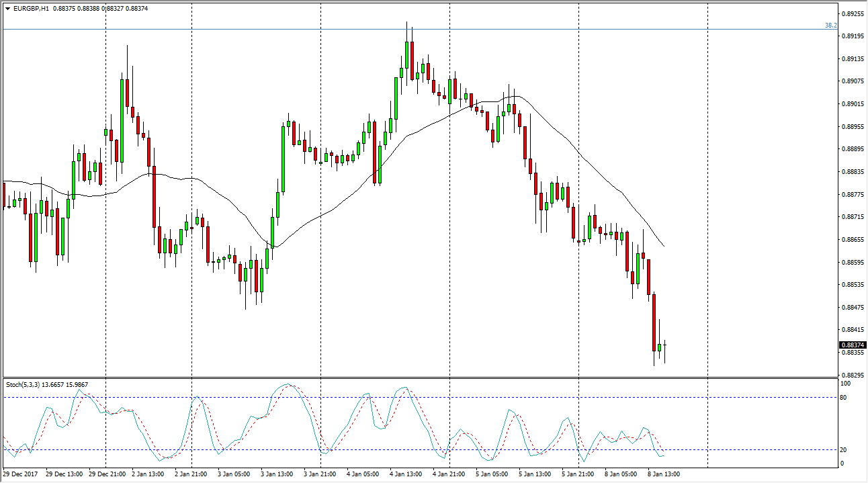Screen dimensions: 868x483
Task: Click the 5 Jan 21:00 time axis label
Action: tap(577, 474)
